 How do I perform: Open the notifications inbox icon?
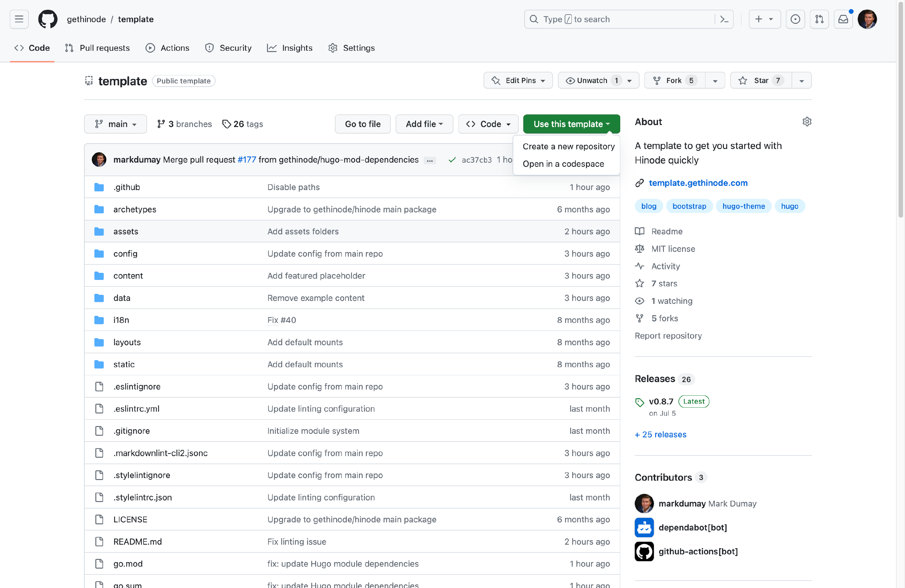coord(843,19)
